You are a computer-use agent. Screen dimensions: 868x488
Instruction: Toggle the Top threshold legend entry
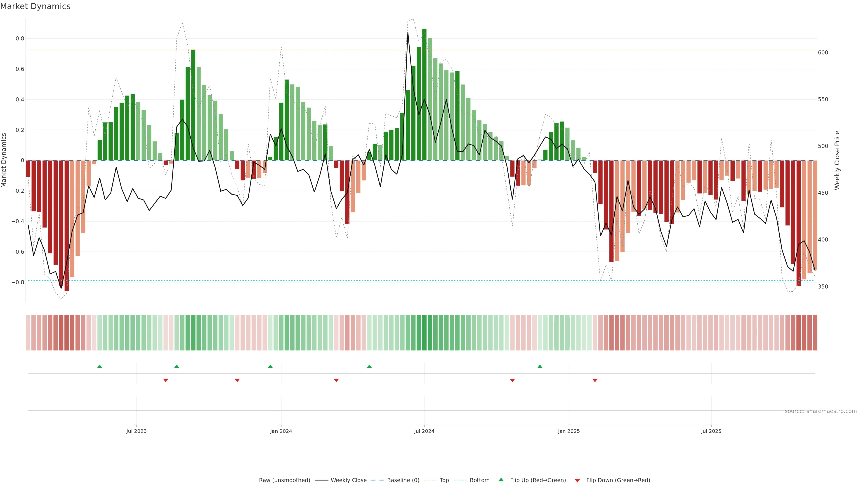pos(444,480)
